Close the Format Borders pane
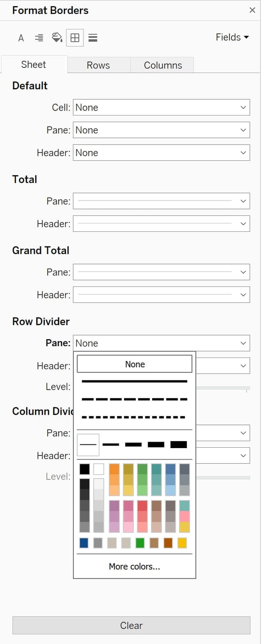 tap(252, 10)
